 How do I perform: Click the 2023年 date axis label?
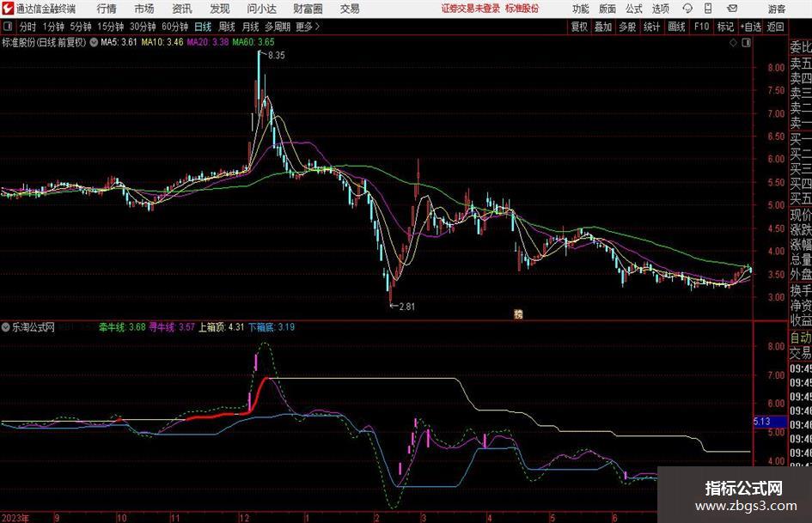[x=15, y=518]
